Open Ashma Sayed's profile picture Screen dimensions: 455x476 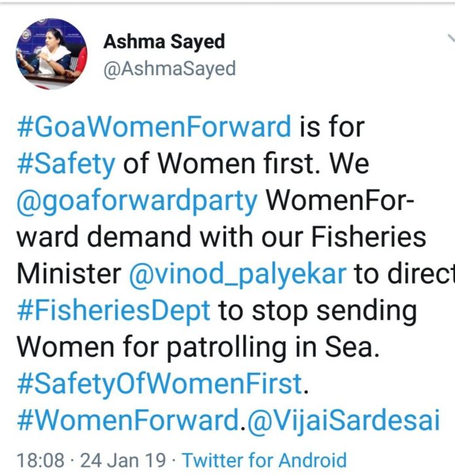[52, 54]
